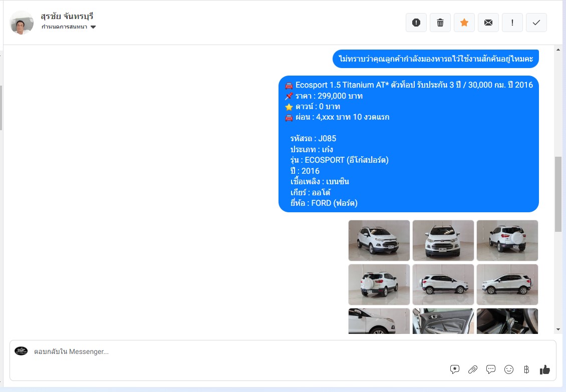
Task: Click the Ecosport 1.5 Titanium AT headline text
Action: (414, 85)
